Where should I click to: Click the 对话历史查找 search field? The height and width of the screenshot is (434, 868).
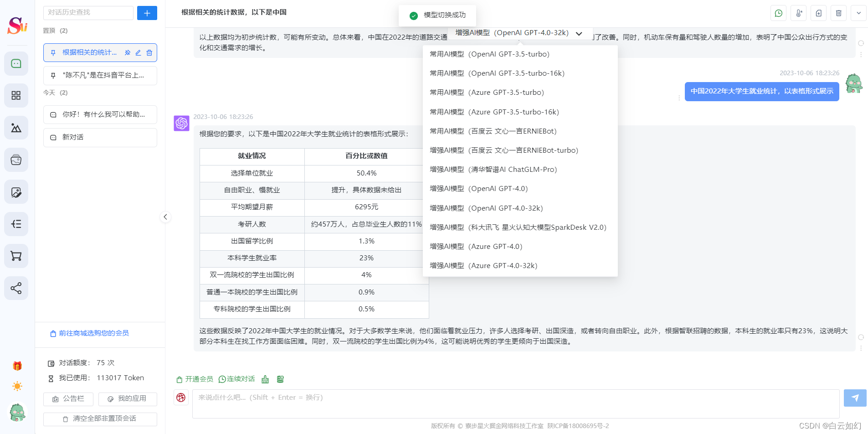[88, 13]
